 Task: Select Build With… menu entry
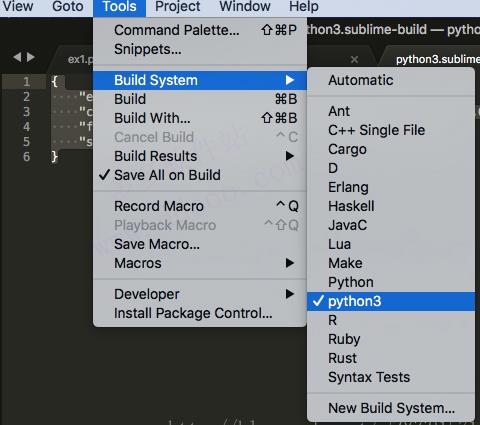coord(200,118)
